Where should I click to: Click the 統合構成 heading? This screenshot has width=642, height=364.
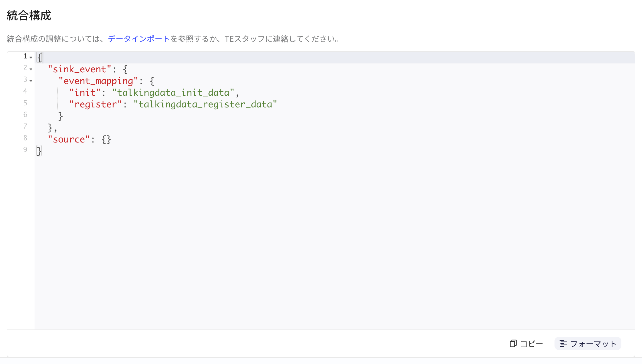click(29, 16)
